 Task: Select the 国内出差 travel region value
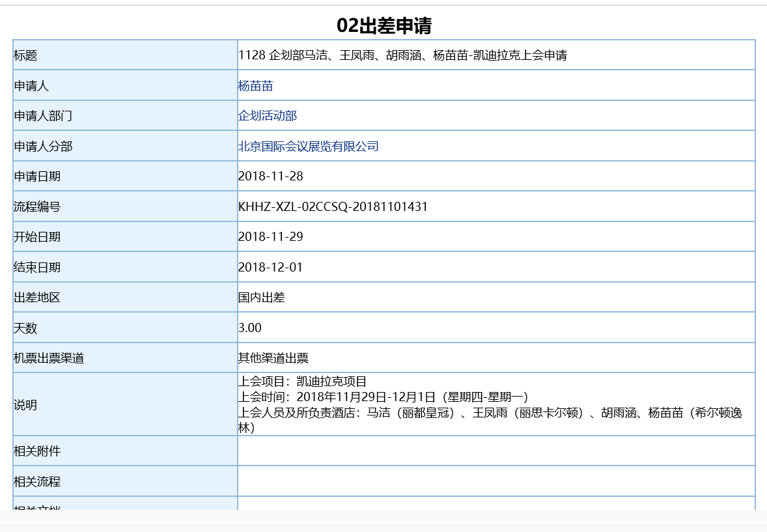coord(262,298)
